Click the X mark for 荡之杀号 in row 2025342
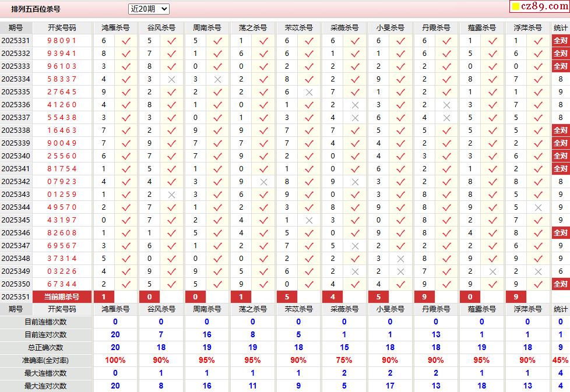 263,182
